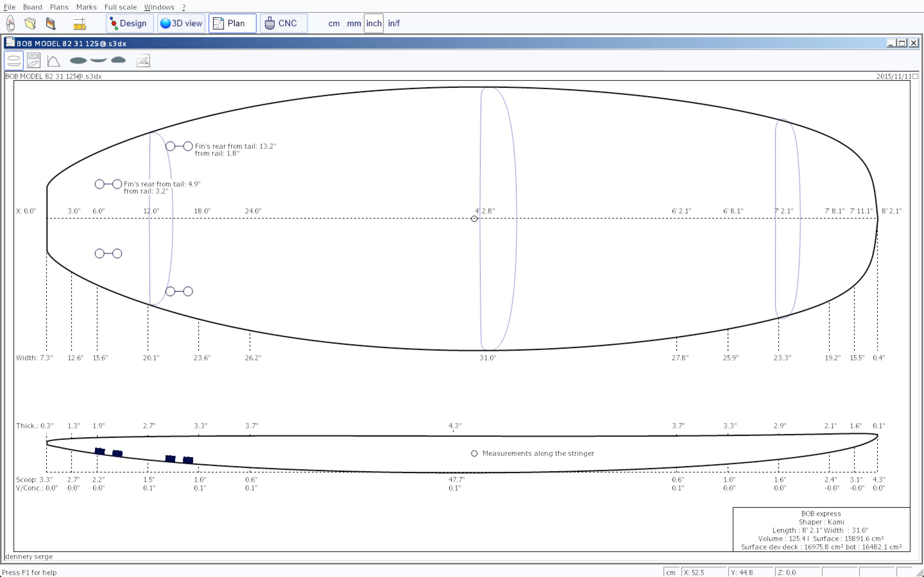Switch measurement units to mm
This screenshot has height=577, width=924.
point(354,23)
